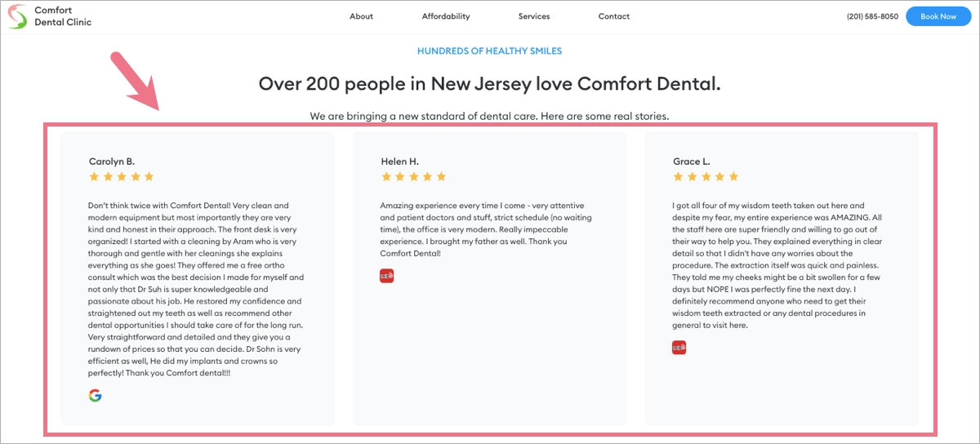Select the reviewer name Grace L.

click(692, 162)
